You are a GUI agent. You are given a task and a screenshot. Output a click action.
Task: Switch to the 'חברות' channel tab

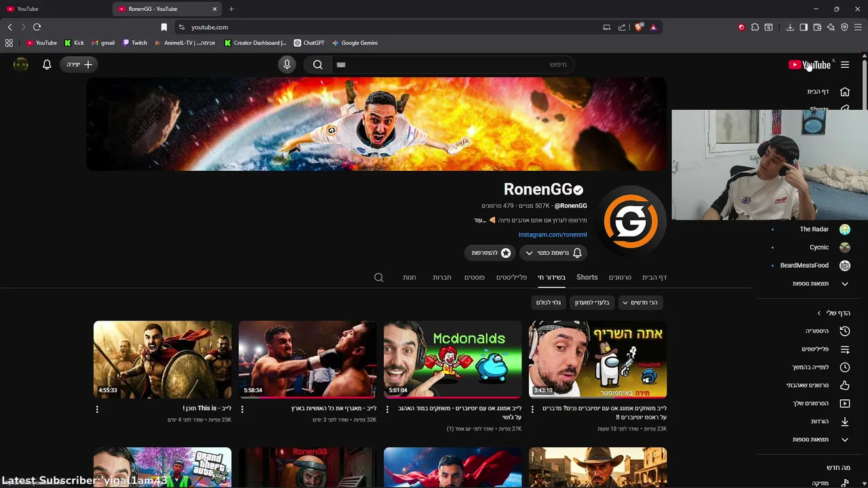pyautogui.click(x=442, y=277)
